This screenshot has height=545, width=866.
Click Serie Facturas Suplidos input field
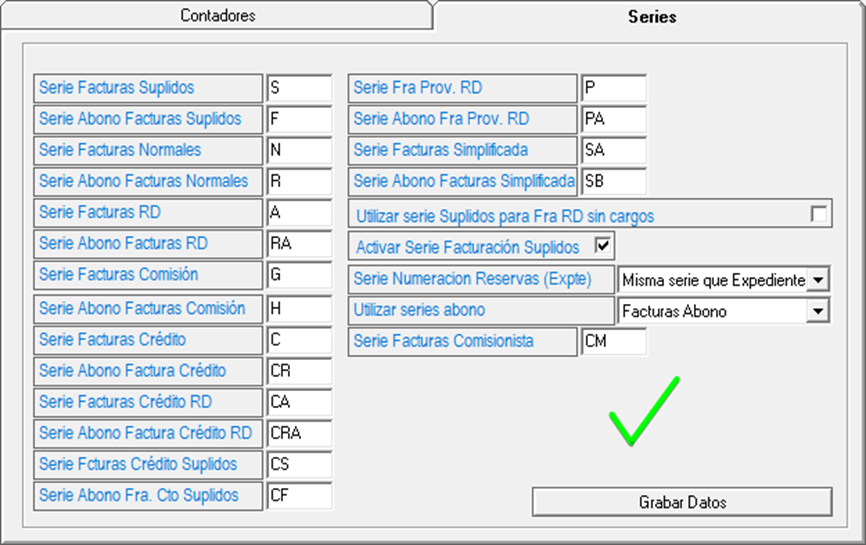click(x=298, y=88)
